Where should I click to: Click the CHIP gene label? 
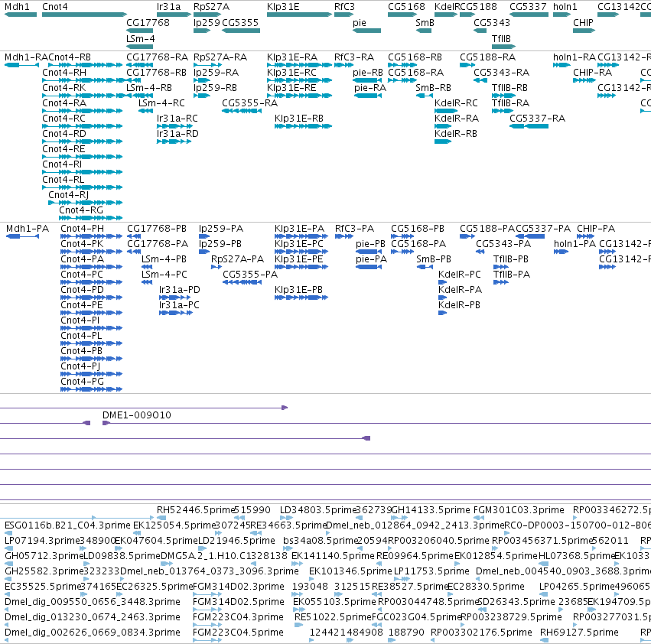point(584,22)
